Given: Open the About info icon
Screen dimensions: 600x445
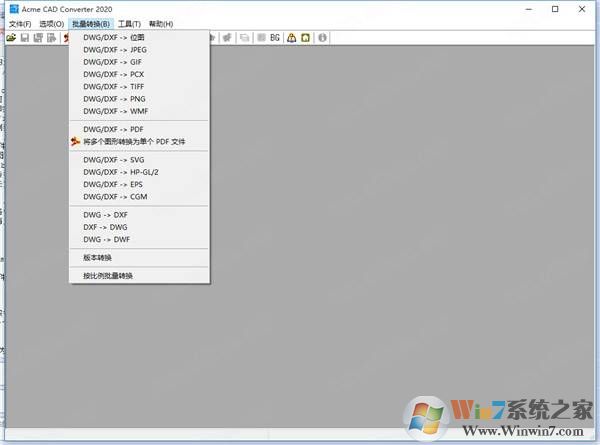Looking at the screenshot, I should tap(323, 37).
